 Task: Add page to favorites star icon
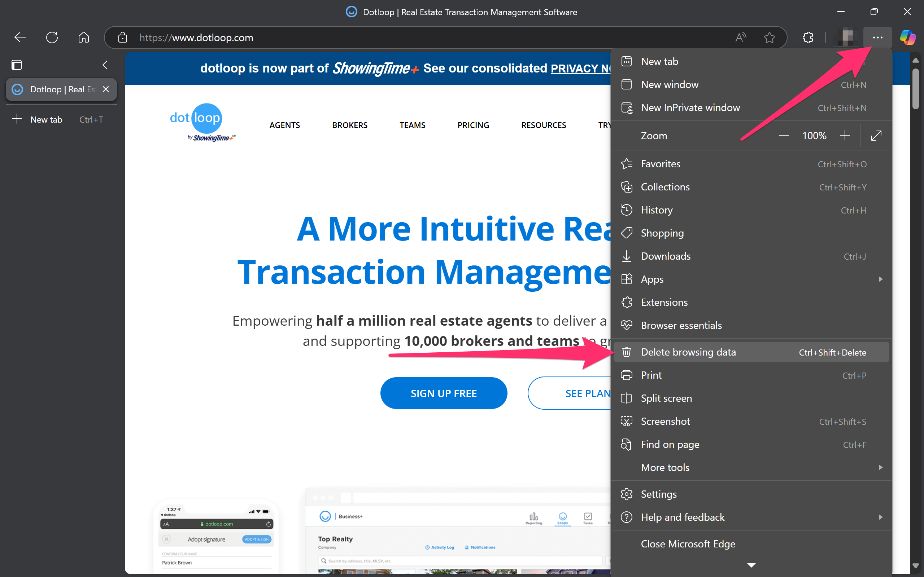(769, 38)
